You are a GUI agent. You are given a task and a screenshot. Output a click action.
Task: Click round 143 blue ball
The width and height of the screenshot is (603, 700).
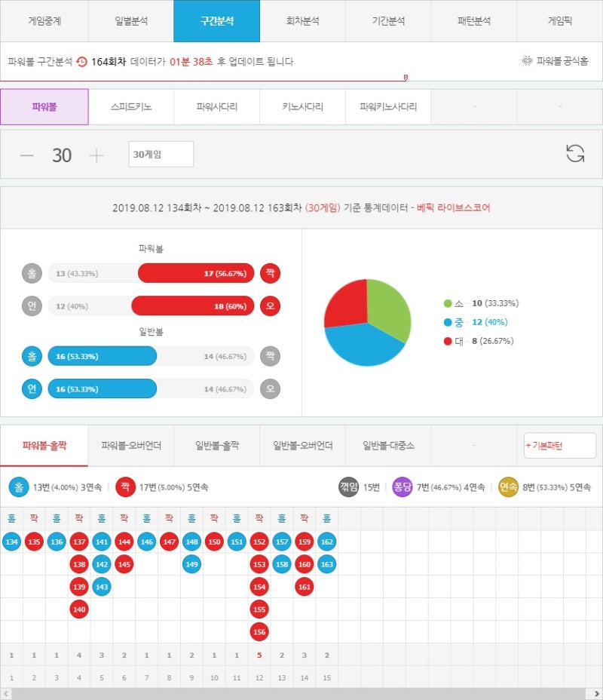[102, 587]
